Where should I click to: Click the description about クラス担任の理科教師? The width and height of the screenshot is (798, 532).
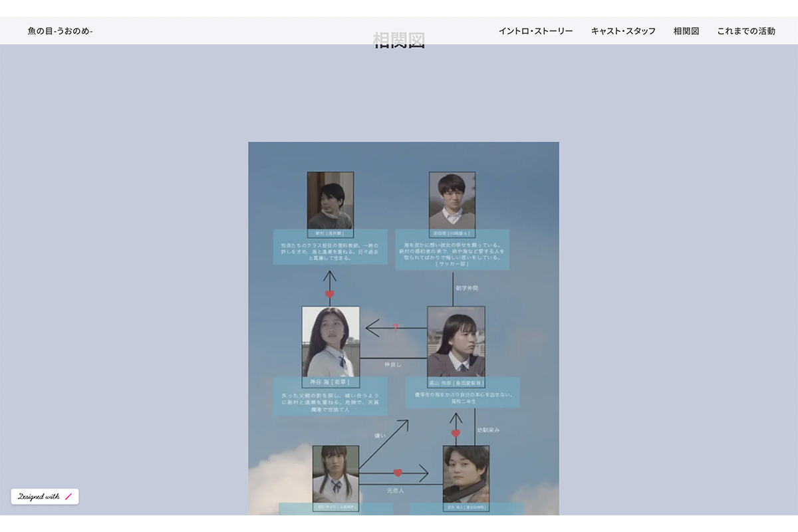coord(330,251)
